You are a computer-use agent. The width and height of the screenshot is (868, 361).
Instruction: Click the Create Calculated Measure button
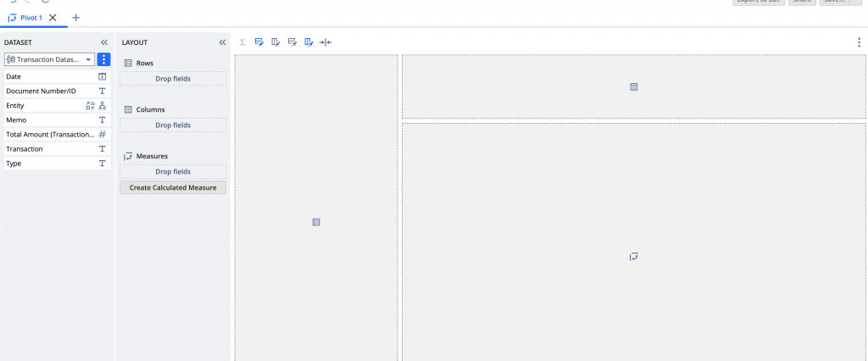(x=173, y=187)
